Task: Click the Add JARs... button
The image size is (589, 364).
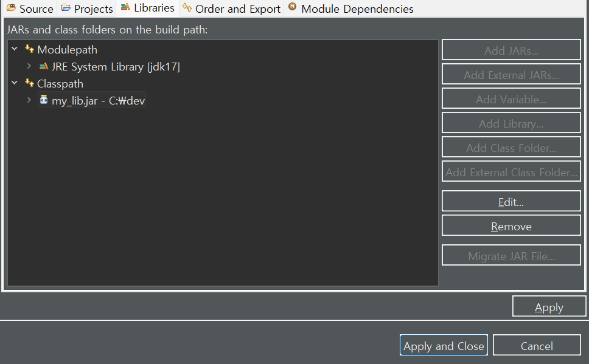Action: pyautogui.click(x=511, y=50)
